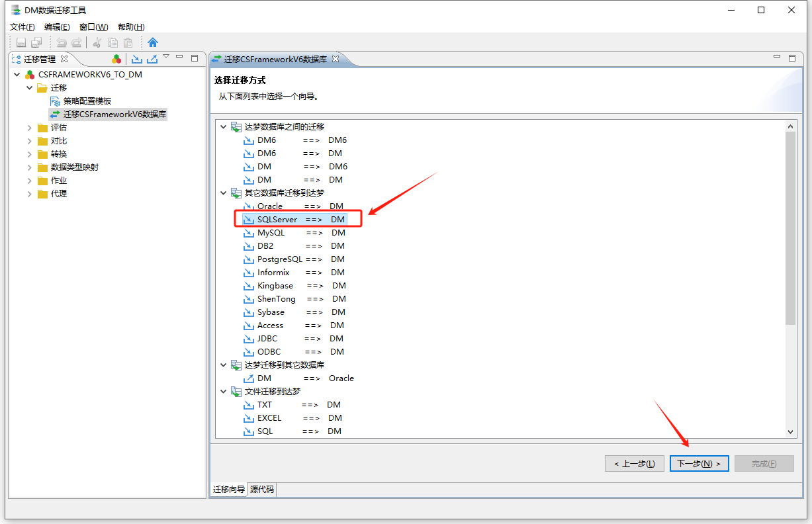Viewport: 812px width, 524px height.
Task: Open the 编辑(E) menu
Action: (57, 26)
